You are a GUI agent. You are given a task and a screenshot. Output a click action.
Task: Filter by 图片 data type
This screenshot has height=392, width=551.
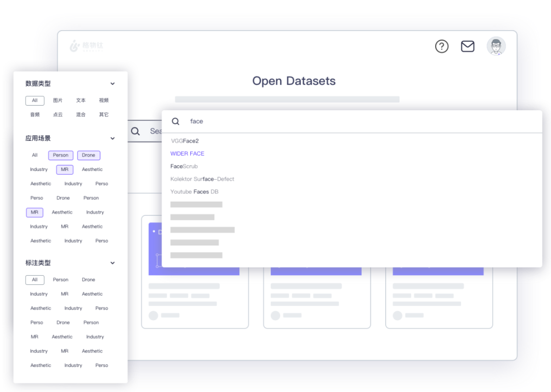pos(58,101)
